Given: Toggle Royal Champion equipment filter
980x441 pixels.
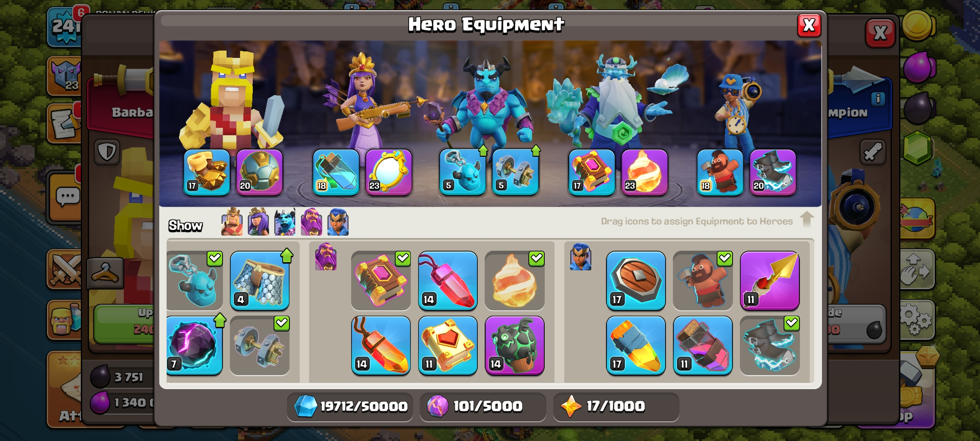Looking at the screenshot, I should [338, 222].
